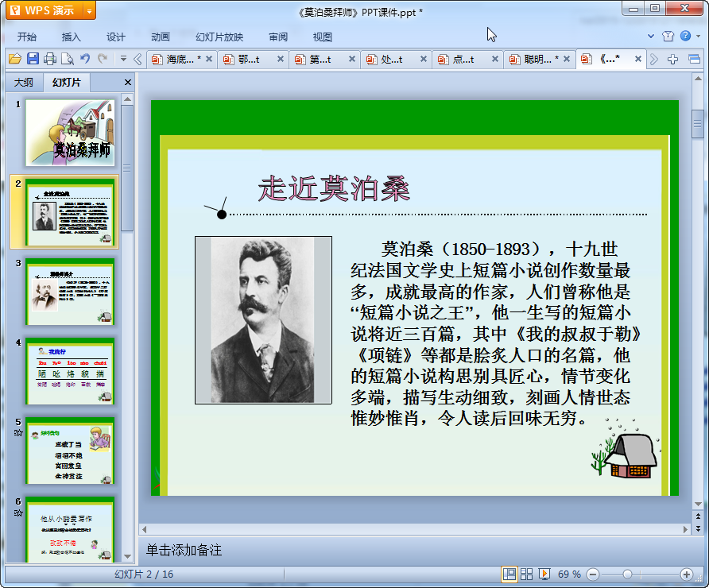Screen dimensions: 709x588
Task: Start slideshow from the status bar icon
Action: [x=544, y=574]
